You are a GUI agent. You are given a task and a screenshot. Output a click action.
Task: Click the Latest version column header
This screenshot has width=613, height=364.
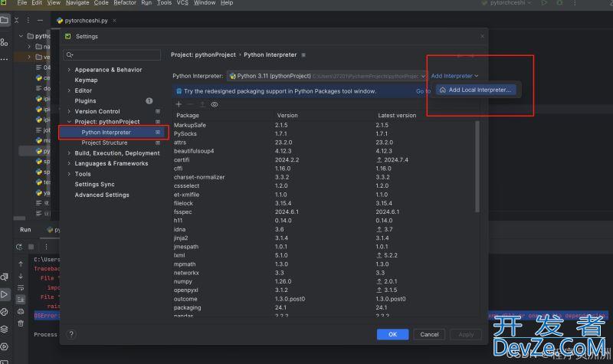point(397,116)
